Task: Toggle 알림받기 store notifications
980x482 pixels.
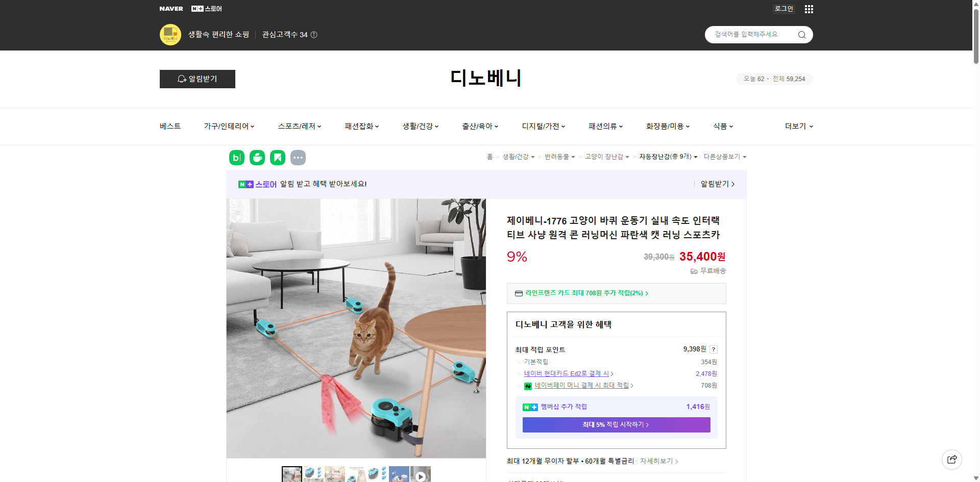Action: point(197,79)
